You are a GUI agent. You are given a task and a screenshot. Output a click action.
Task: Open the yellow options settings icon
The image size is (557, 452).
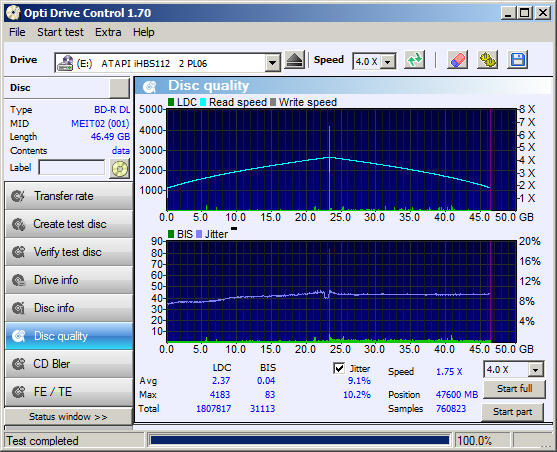(487, 60)
